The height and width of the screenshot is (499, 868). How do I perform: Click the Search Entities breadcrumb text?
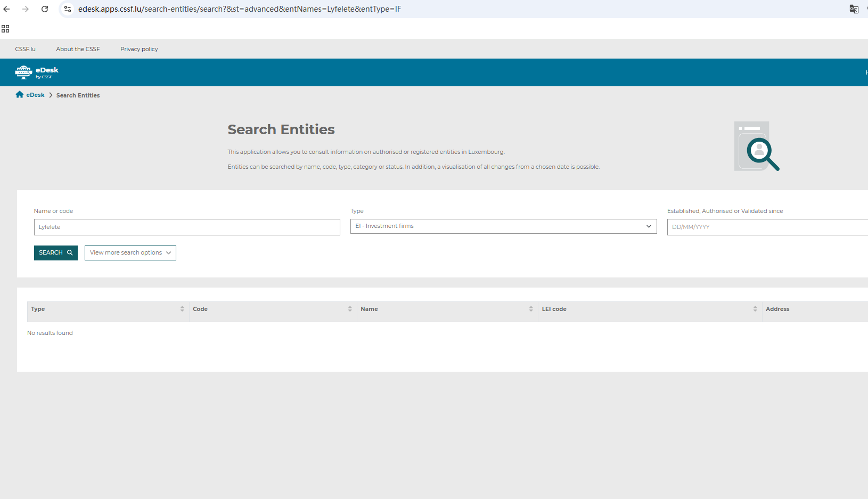tap(78, 95)
